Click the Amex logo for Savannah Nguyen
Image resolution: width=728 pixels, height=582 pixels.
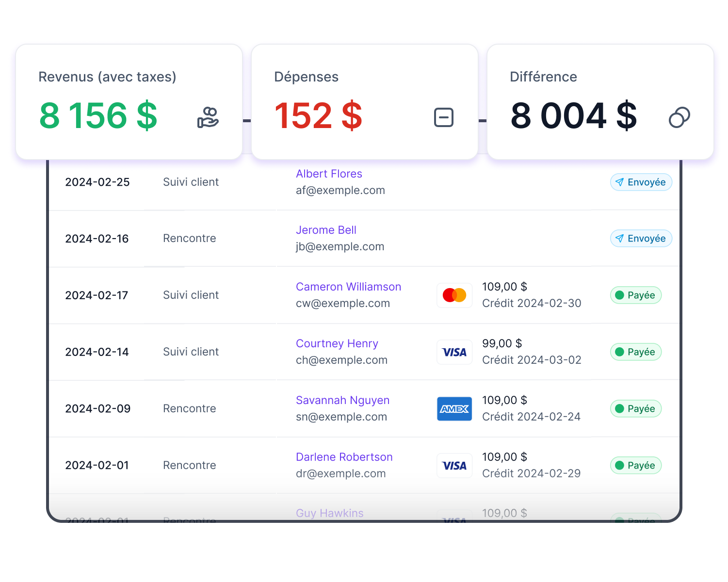pyautogui.click(x=454, y=409)
